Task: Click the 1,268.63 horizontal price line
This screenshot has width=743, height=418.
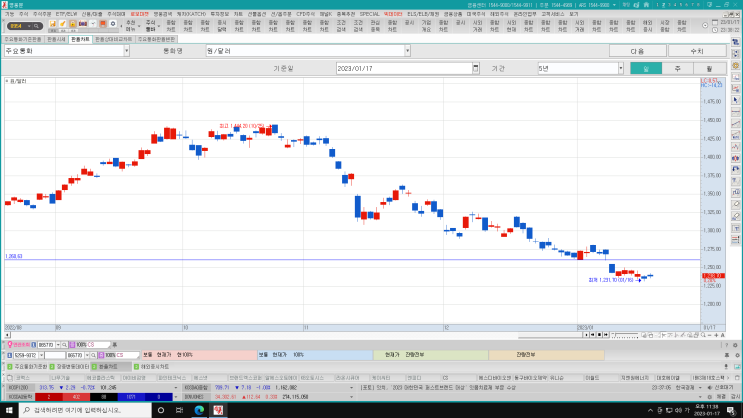Action: tap(352, 260)
